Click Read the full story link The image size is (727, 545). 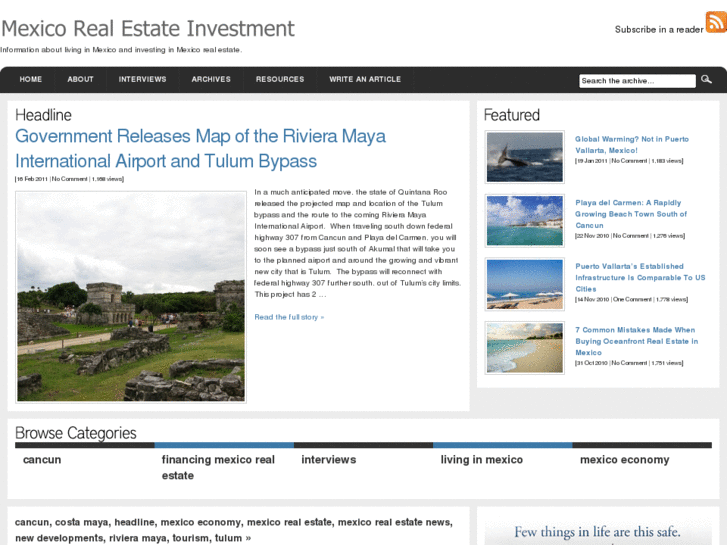[289, 317]
